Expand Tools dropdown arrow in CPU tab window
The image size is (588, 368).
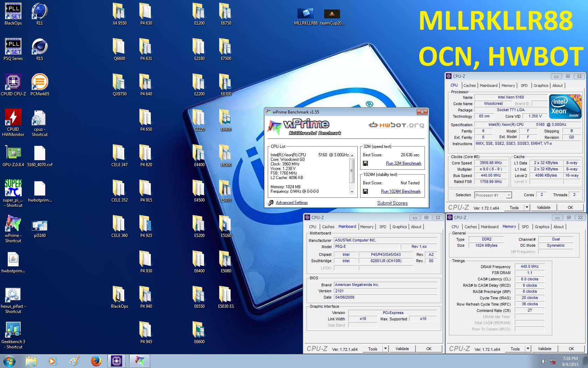tap(527, 207)
